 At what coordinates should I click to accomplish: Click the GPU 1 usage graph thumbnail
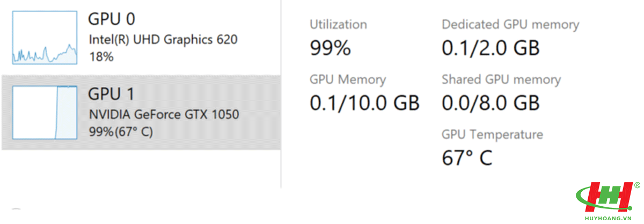tap(45, 112)
